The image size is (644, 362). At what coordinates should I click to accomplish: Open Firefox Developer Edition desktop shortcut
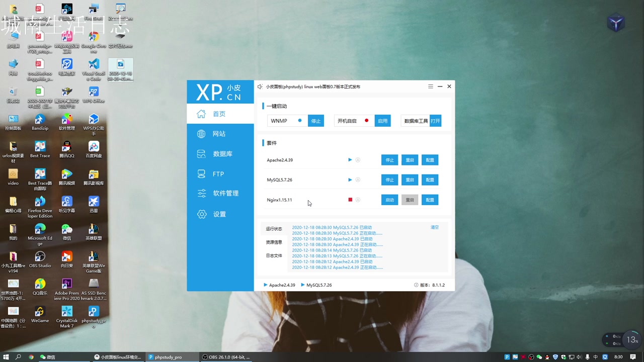[40, 207]
